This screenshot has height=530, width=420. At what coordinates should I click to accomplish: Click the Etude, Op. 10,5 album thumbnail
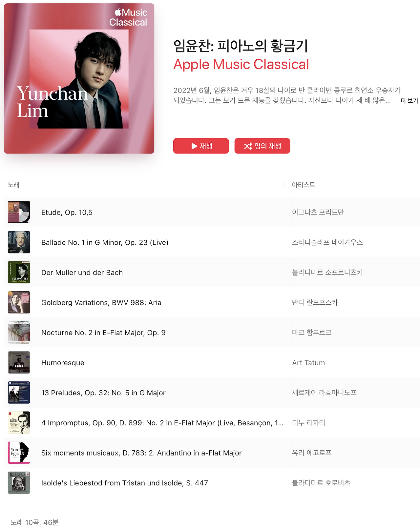pyautogui.click(x=19, y=212)
